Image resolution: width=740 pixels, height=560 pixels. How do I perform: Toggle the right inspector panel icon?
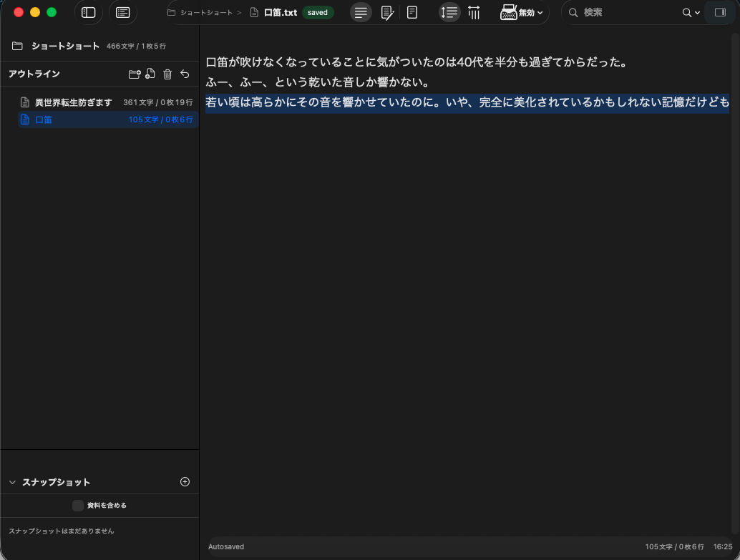point(720,12)
